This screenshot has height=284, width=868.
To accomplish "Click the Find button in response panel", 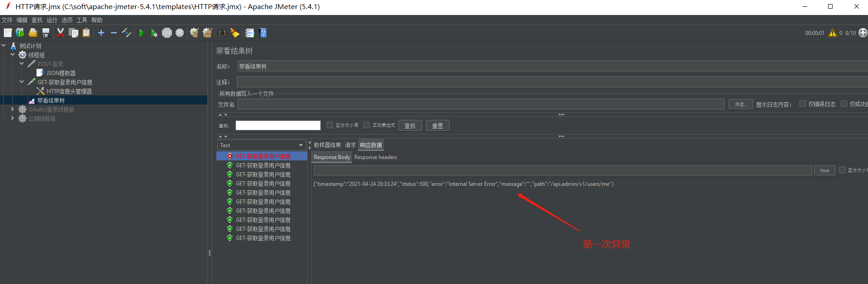I will click(x=824, y=170).
